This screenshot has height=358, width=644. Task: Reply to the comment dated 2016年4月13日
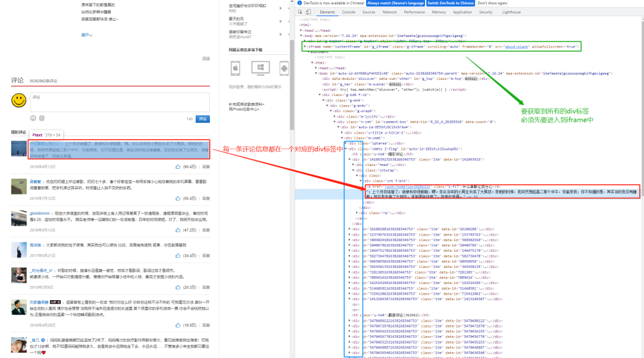coord(206,166)
